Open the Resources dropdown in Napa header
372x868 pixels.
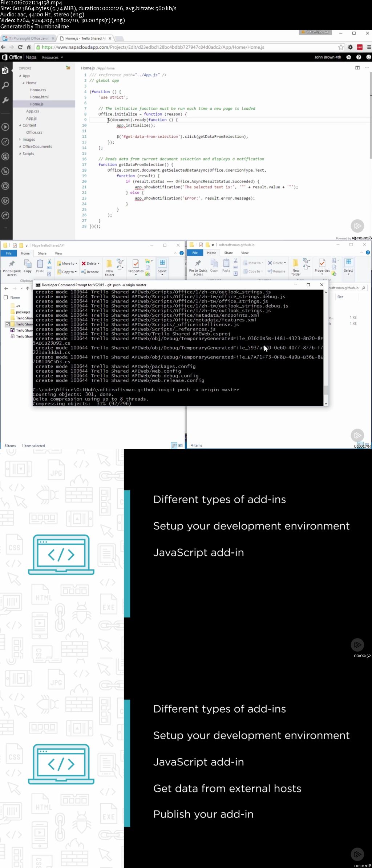coord(52,57)
